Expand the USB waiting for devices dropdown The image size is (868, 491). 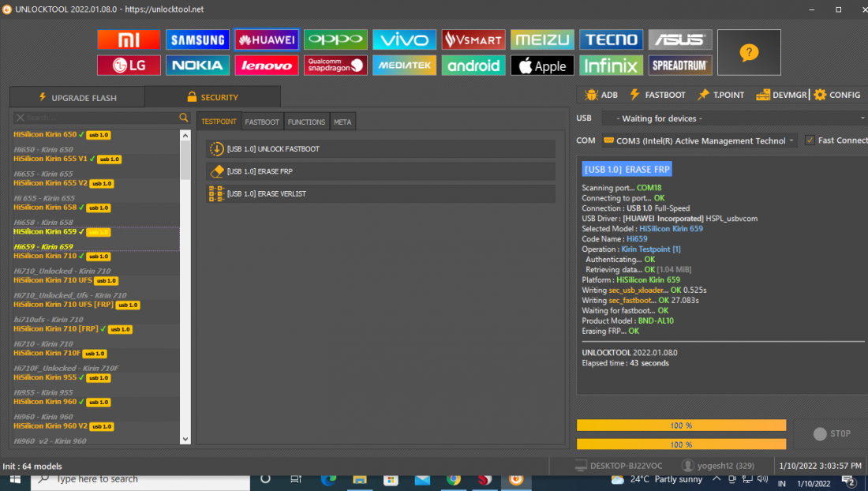tap(735, 118)
